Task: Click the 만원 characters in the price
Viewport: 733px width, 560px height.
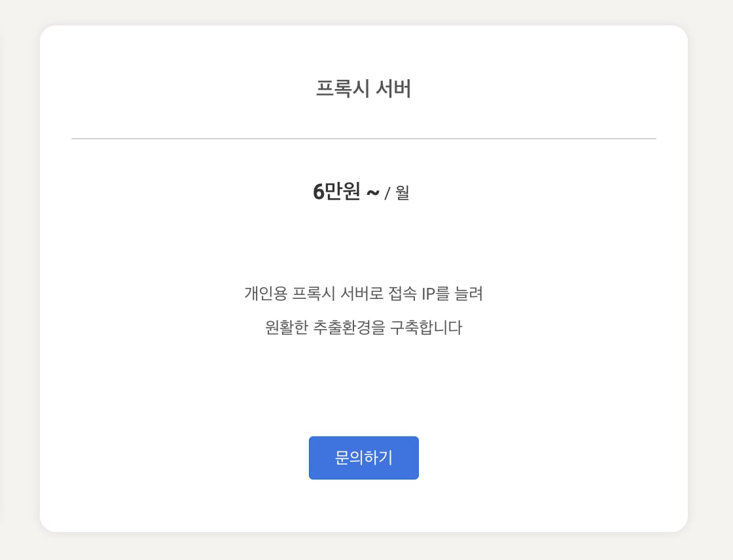Action: [x=343, y=192]
